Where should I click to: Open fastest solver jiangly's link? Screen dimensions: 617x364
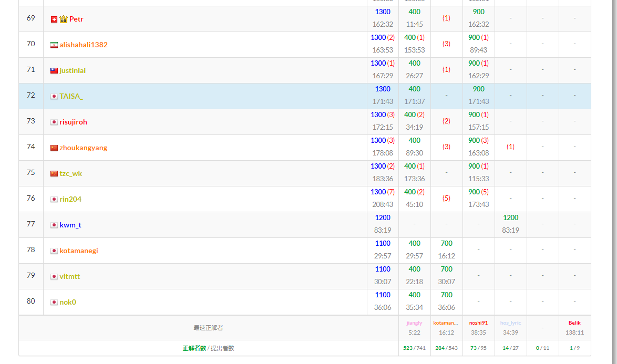(x=414, y=323)
